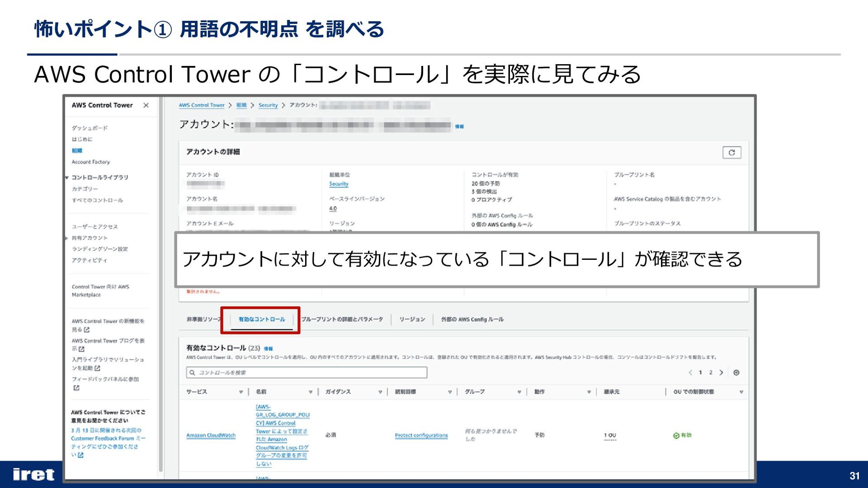Click the sidebar vertical scrollbar

click(x=160, y=285)
